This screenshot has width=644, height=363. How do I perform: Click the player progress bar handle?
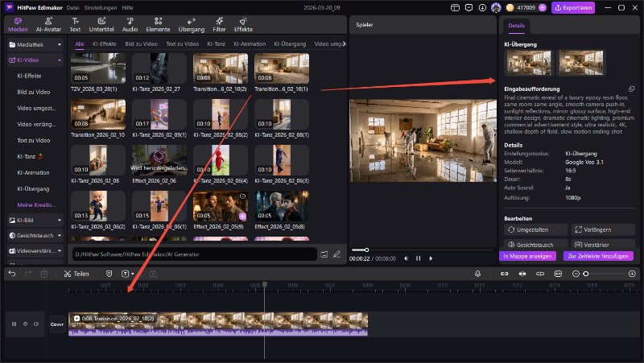click(366, 250)
